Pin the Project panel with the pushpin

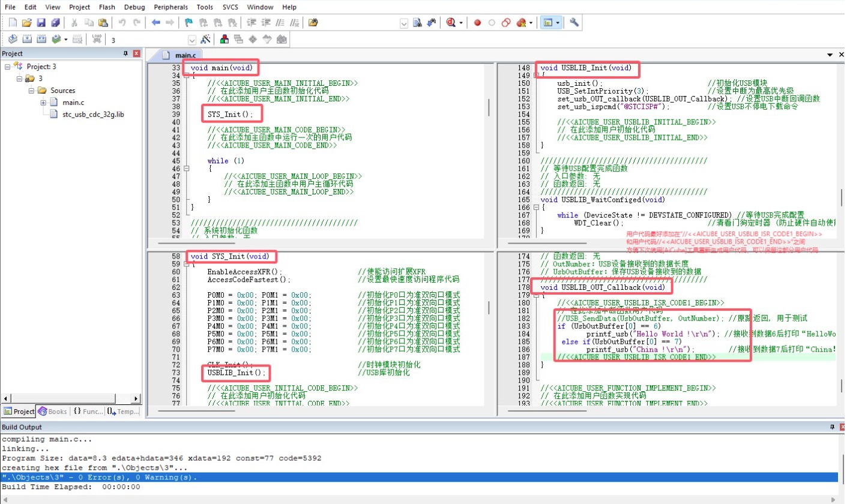(x=126, y=54)
